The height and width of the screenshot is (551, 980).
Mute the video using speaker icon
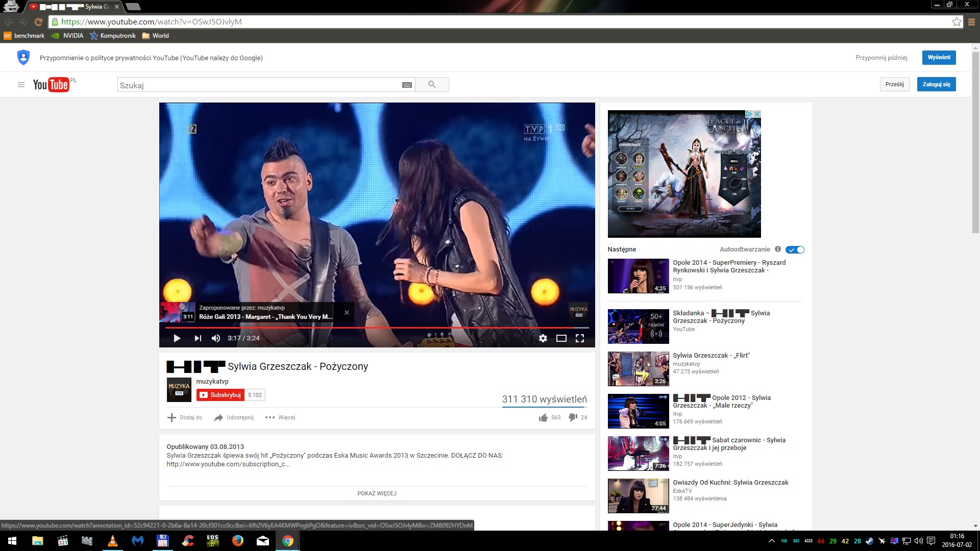tap(216, 338)
